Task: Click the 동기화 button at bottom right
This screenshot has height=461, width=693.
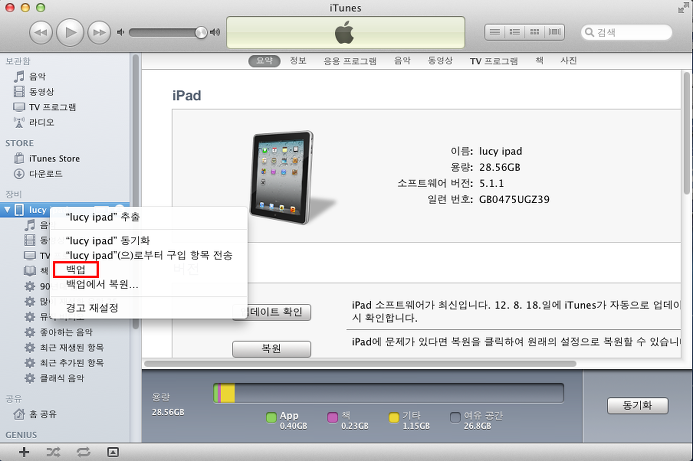Action: click(637, 405)
